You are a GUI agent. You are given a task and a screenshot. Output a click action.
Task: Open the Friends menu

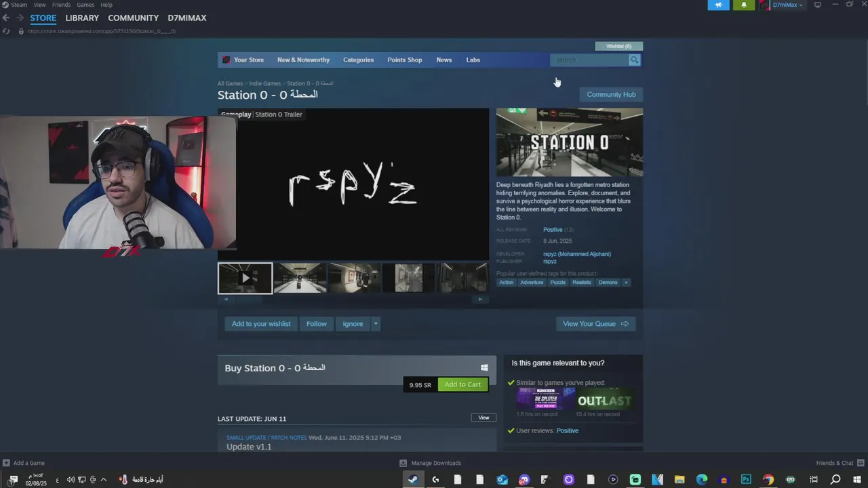tap(61, 5)
